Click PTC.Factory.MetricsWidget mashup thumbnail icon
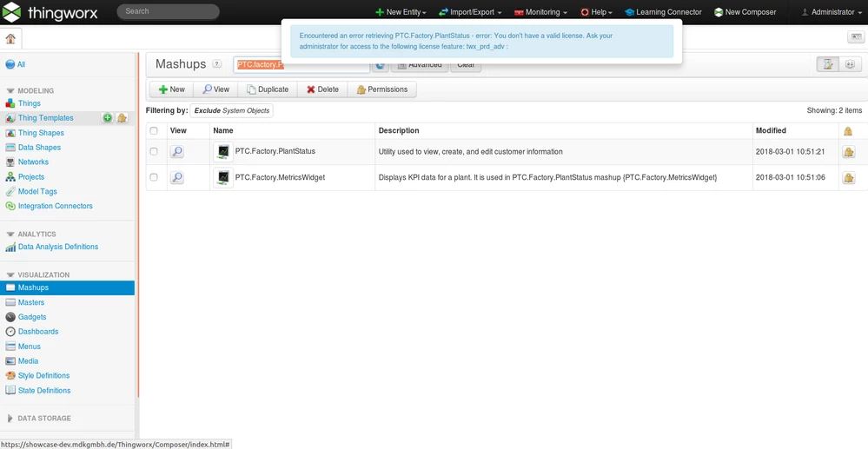868x449 pixels. pyautogui.click(x=223, y=178)
